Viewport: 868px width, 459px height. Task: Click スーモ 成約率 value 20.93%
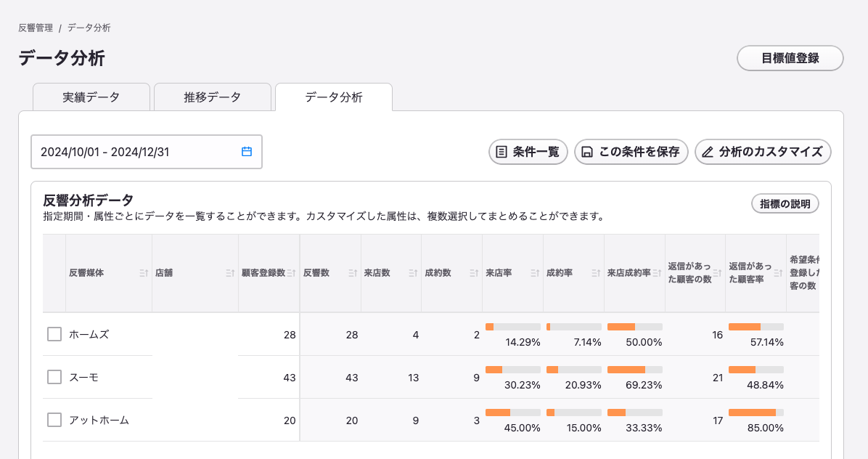(x=583, y=385)
